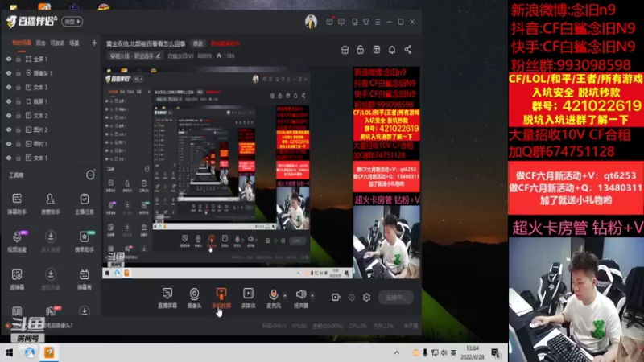The image size is (644, 362).
Task: Toggle visibility of 图片 2 source
Action: click(x=9, y=130)
